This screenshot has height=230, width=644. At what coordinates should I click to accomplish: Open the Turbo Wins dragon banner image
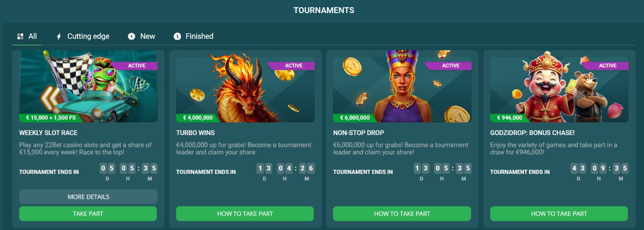click(245, 89)
